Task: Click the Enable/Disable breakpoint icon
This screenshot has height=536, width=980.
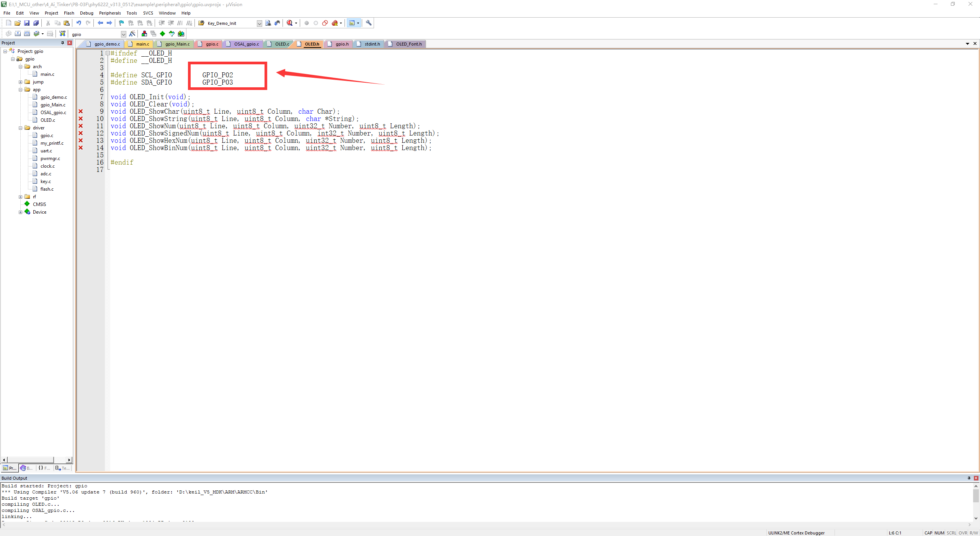Action: pyautogui.click(x=316, y=23)
